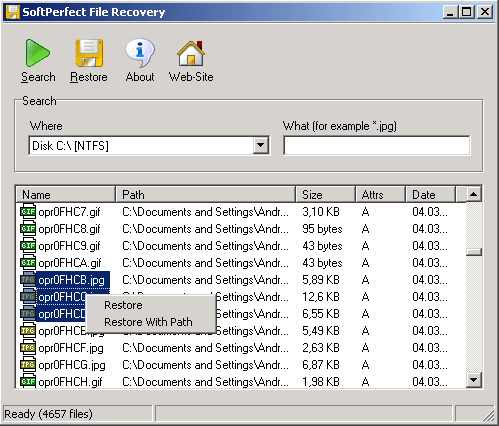
Task: Focus the What file mask input field
Action: (377, 145)
